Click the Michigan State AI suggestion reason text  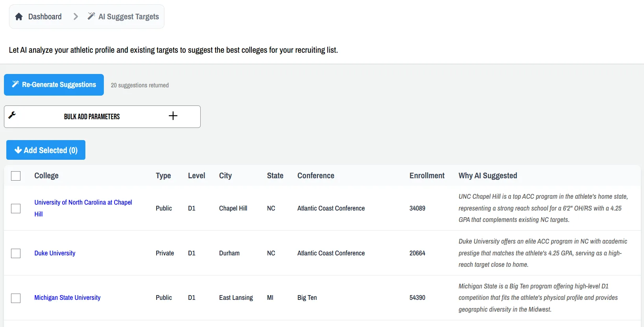click(x=538, y=297)
